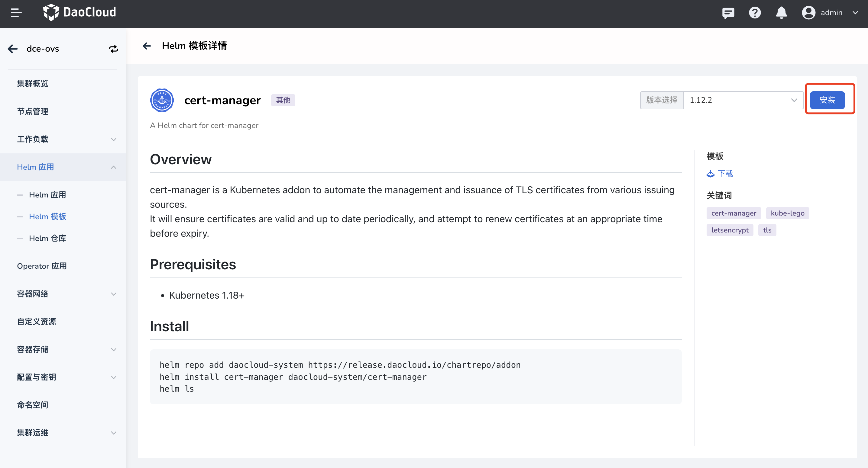The width and height of the screenshot is (868, 468).
Task: Click the switch cluster icon beside dce-ovs
Action: click(113, 49)
